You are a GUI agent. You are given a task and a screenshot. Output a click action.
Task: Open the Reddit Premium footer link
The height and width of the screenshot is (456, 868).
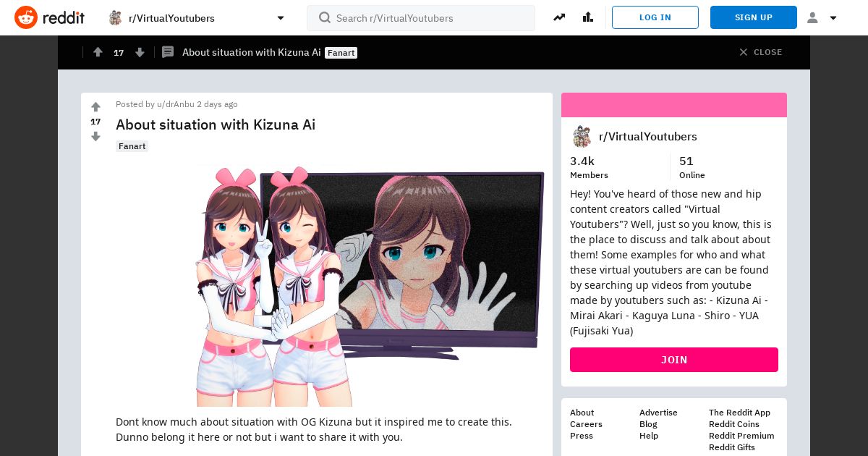point(741,436)
